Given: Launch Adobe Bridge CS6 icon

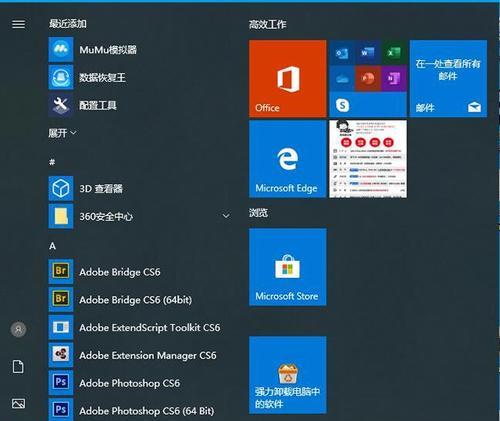Looking at the screenshot, I should 61,272.
